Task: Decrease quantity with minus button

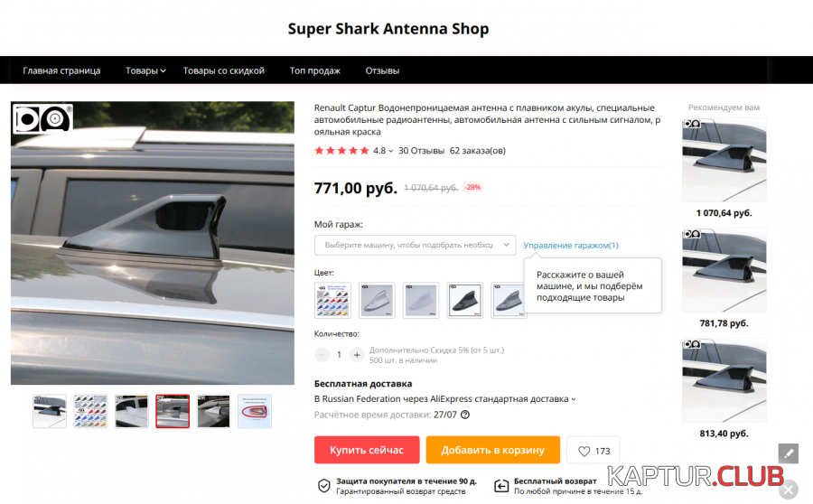Action: pos(322,355)
